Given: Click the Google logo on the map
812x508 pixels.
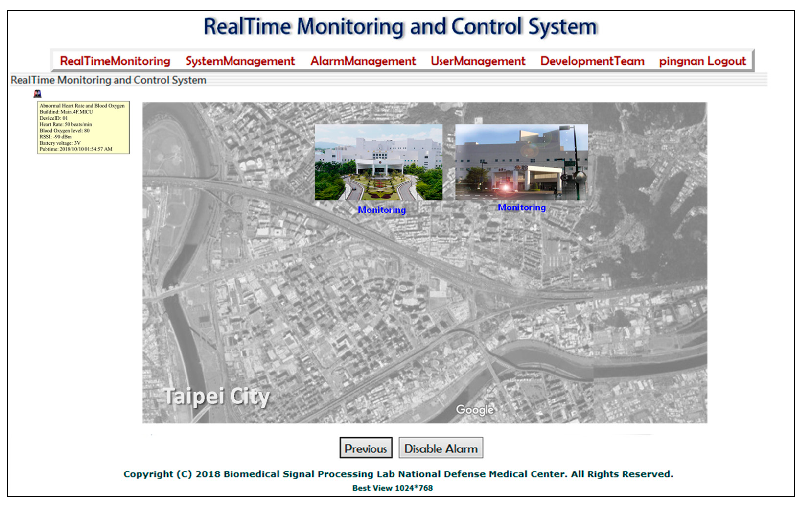Looking at the screenshot, I should click(x=474, y=410).
